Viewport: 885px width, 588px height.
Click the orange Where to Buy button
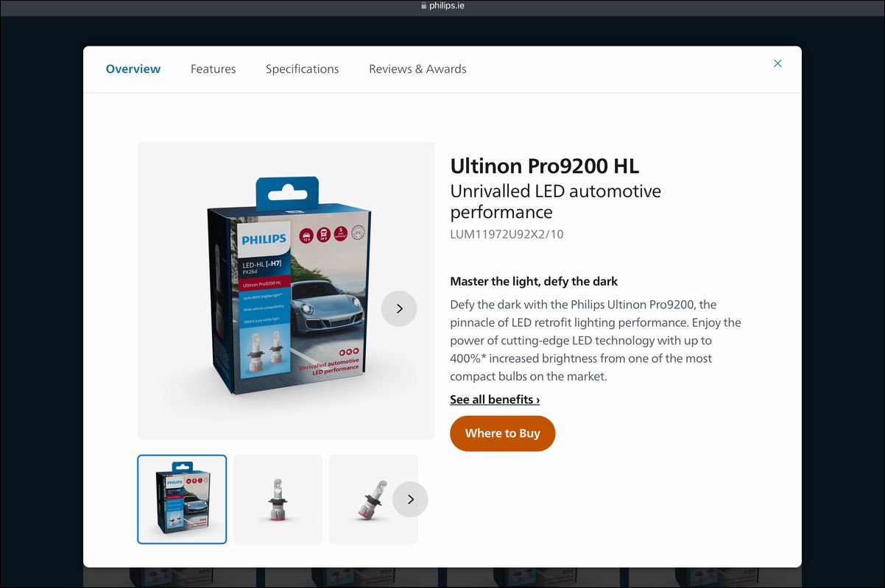pyautogui.click(x=503, y=433)
